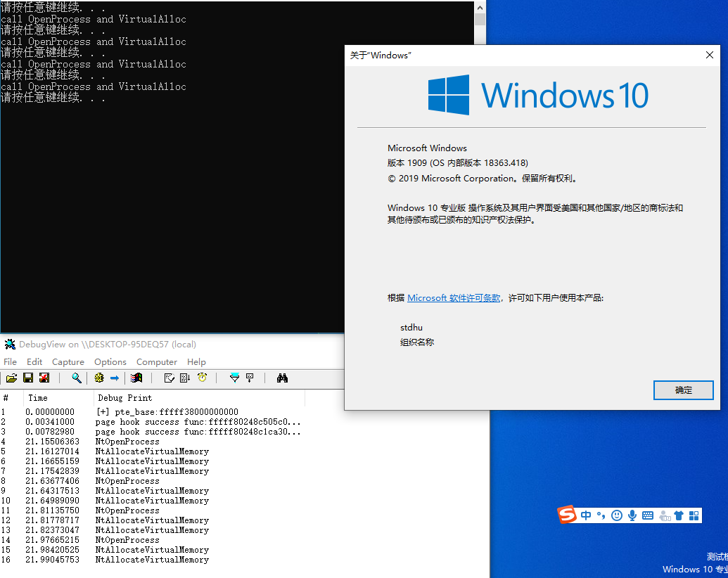728x578 pixels.
Task: Open the Help menu in DebugView
Action: [196, 361]
